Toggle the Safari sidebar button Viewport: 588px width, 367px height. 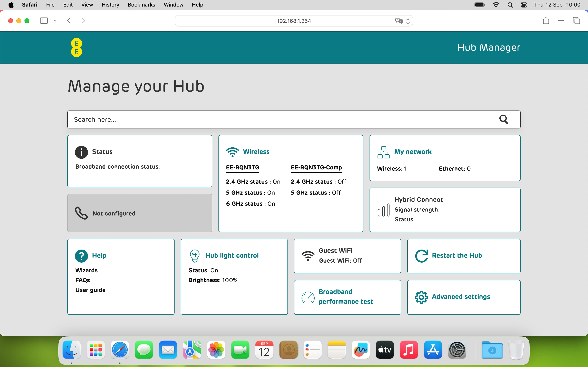coord(44,21)
